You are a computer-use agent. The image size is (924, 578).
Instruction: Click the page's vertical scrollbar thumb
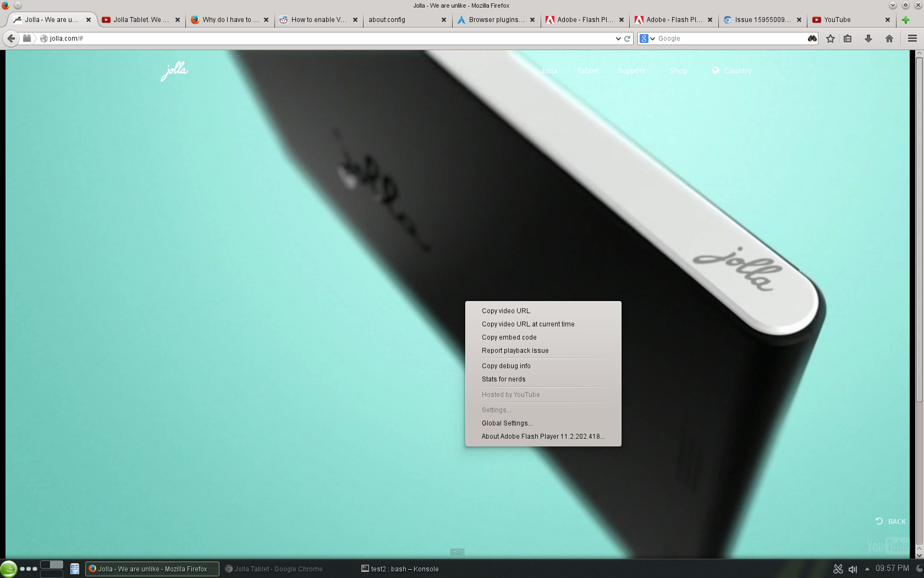(919, 228)
